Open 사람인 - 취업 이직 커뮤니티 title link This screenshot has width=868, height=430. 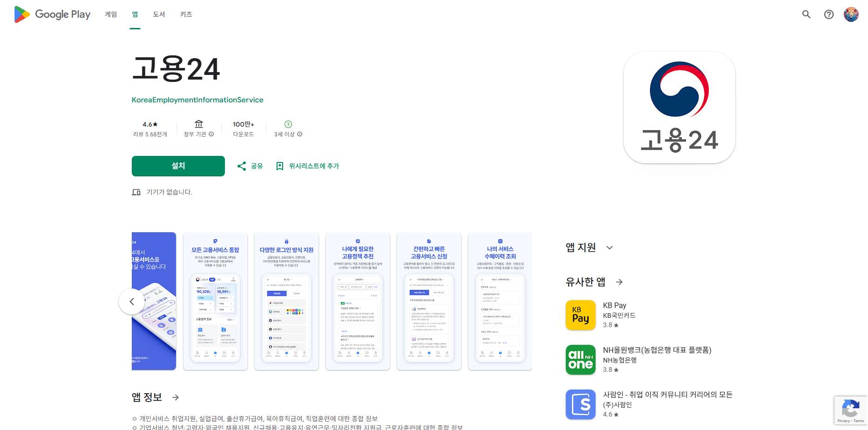pyautogui.click(x=668, y=395)
